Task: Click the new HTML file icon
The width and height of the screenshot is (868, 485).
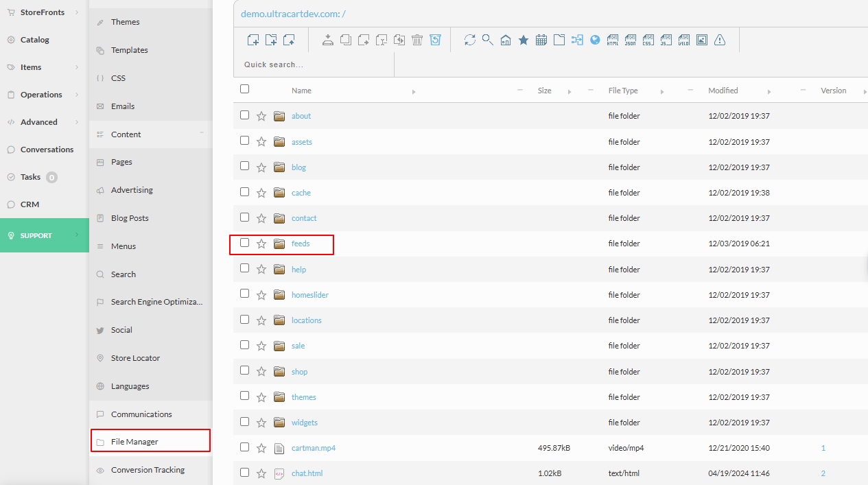Action: click(613, 40)
